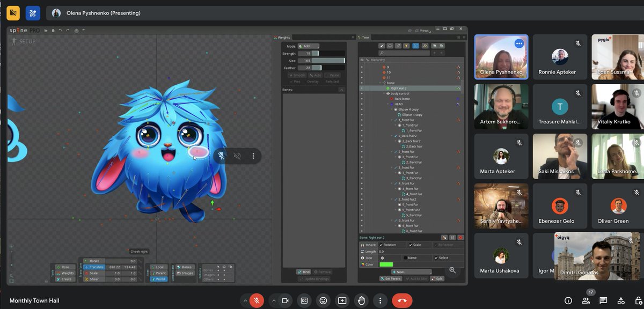Click the Length value field

pyautogui.click(x=421, y=251)
